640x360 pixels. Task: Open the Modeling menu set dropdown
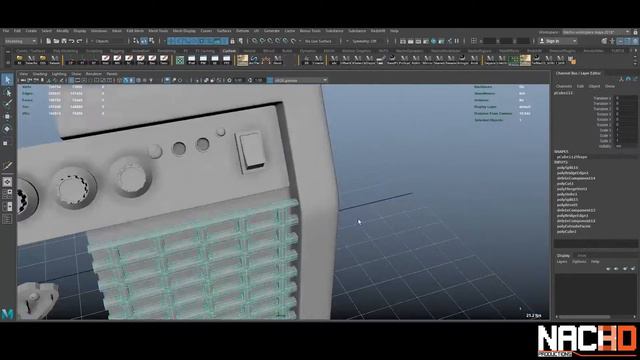click(x=20, y=41)
